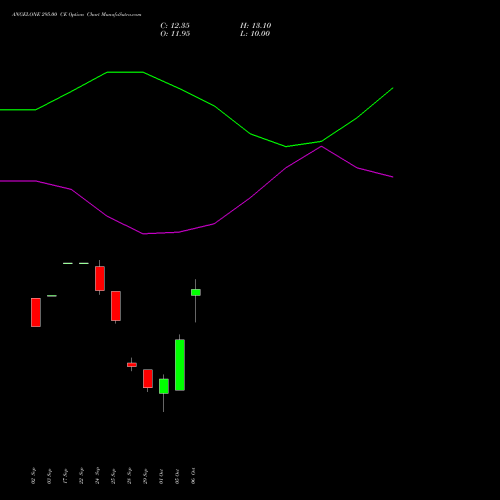The image size is (500, 500).
Task: Select the red candle for 25 Sep
Action: pos(116,306)
